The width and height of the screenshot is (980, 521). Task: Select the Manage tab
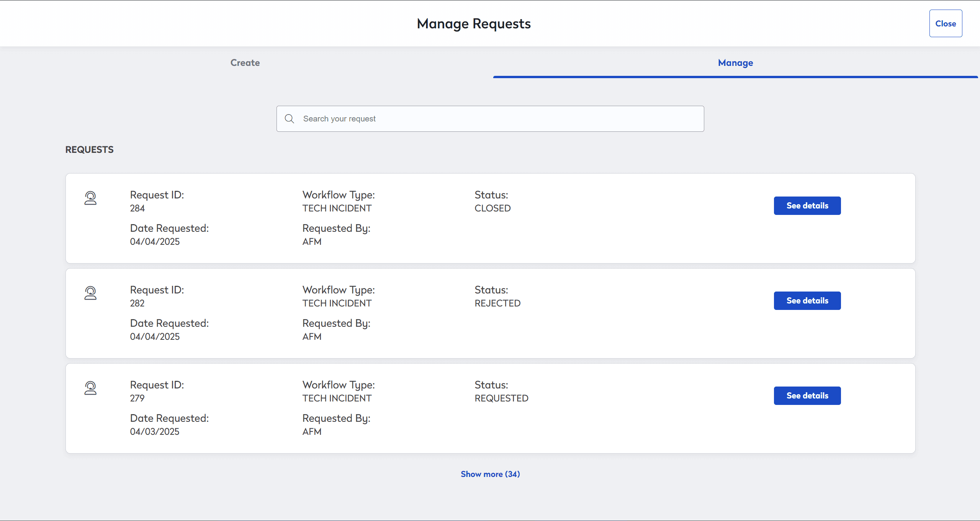pyautogui.click(x=735, y=63)
